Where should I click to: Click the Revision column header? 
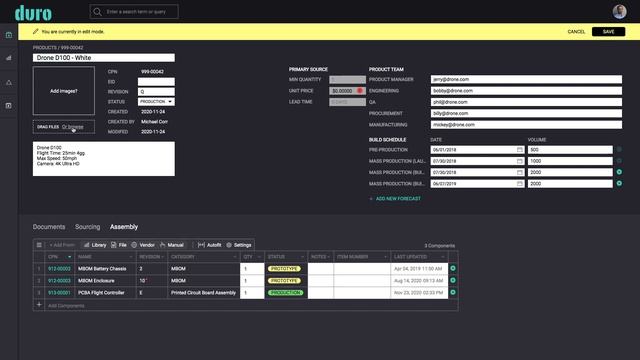pyautogui.click(x=151, y=257)
